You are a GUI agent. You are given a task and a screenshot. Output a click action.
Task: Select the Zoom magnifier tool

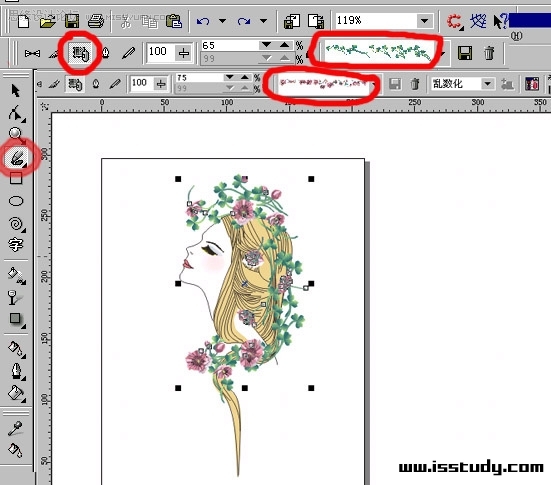(16, 135)
